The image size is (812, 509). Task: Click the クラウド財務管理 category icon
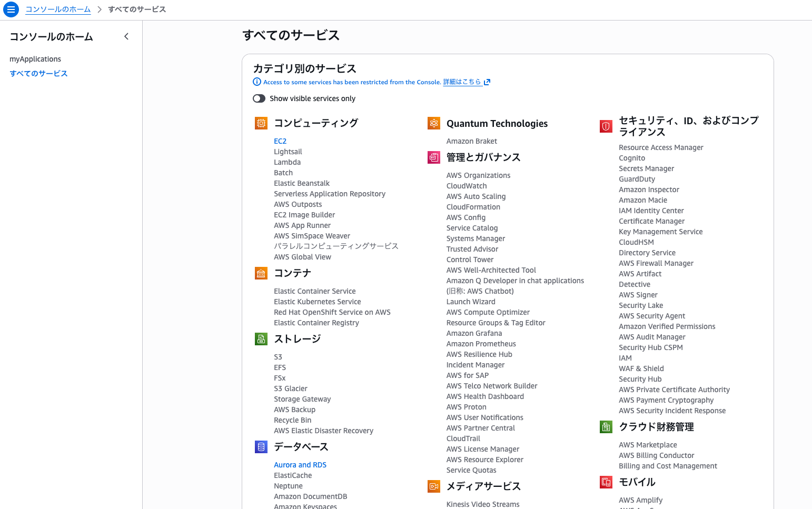coord(606,427)
